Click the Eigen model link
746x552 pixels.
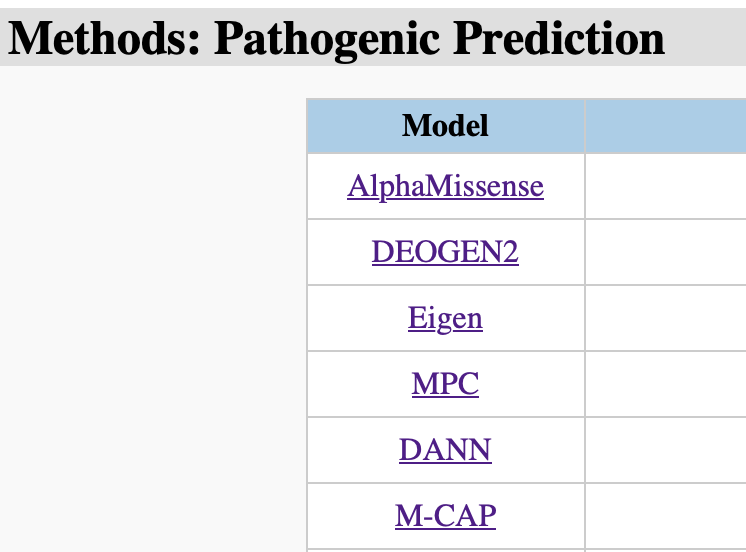(x=445, y=318)
